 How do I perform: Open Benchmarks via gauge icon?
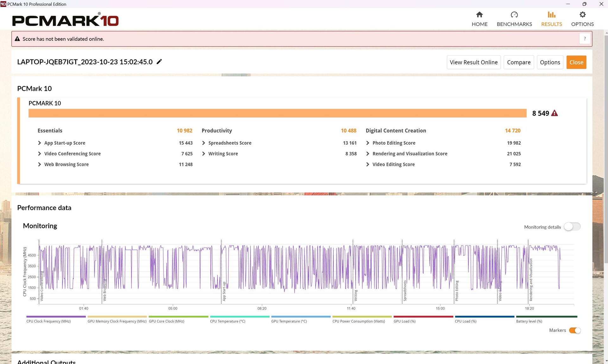coord(514,15)
